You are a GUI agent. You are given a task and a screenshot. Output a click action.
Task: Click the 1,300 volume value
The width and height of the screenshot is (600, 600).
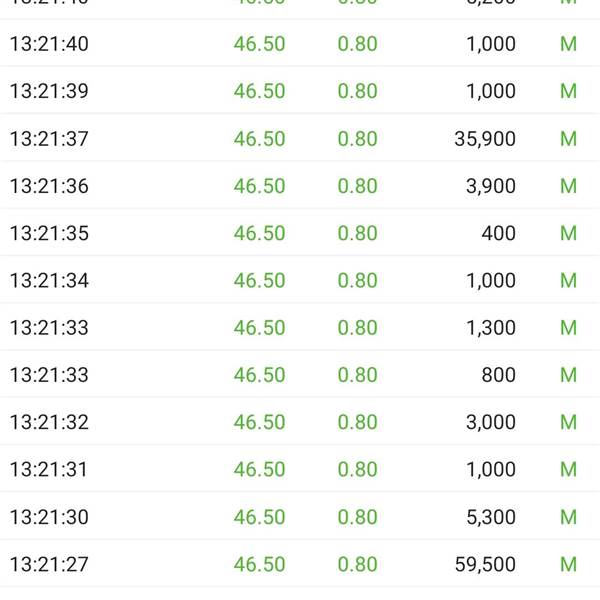(491, 328)
